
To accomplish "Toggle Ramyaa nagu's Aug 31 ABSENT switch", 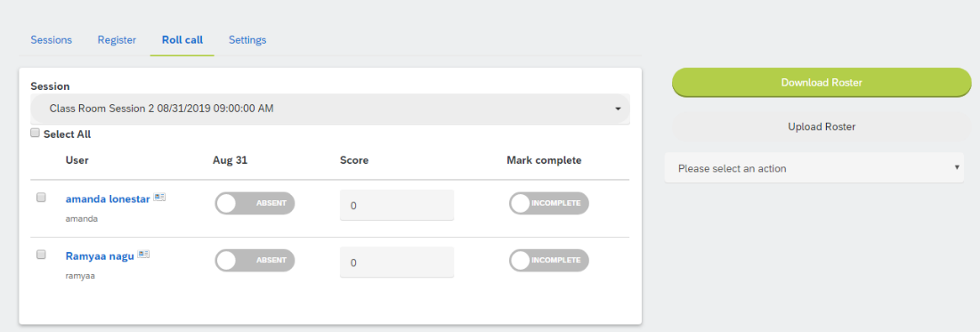I will (255, 260).
